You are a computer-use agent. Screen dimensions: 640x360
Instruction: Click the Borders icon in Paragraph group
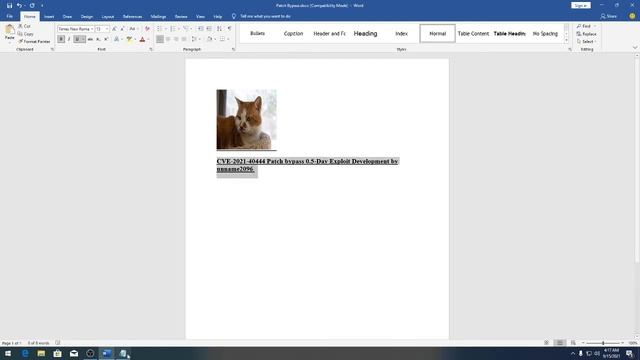[222, 39]
